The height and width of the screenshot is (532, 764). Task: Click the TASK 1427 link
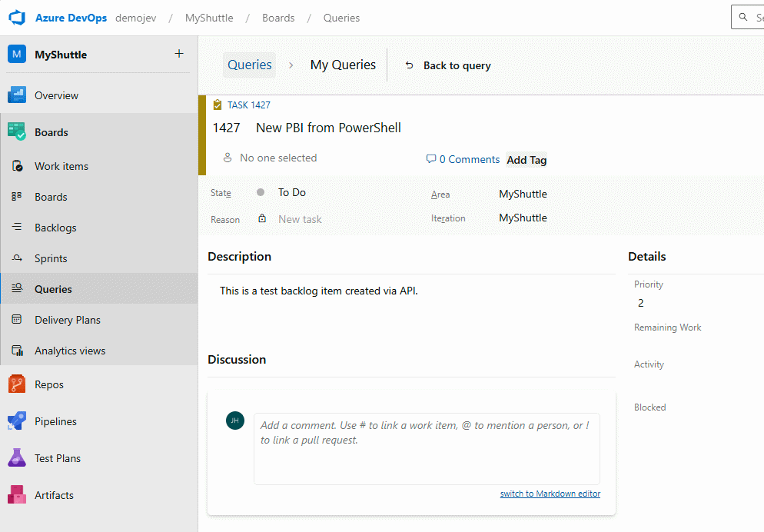(x=248, y=105)
